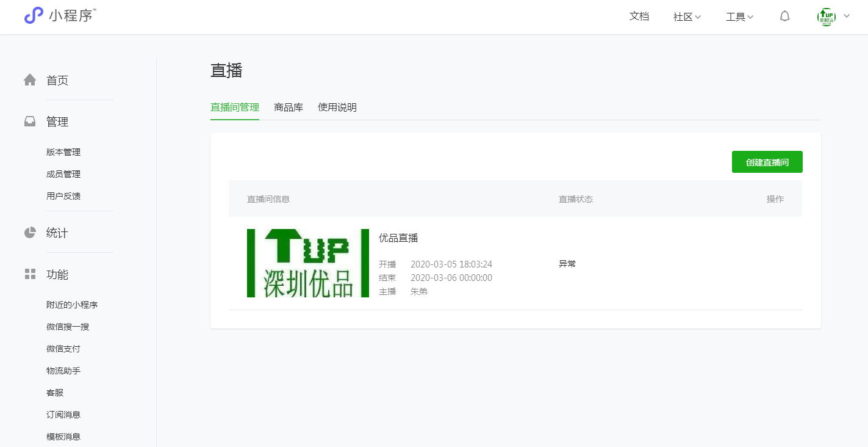Switch to the 使用说明 tab

[x=337, y=107]
